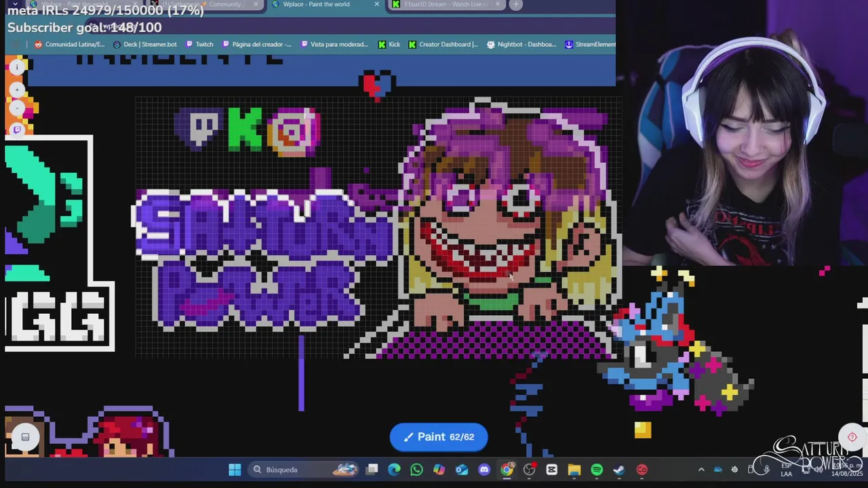Launch Microsoft Edge from taskbar
This screenshot has width=868, height=488.
[x=394, y=470]
